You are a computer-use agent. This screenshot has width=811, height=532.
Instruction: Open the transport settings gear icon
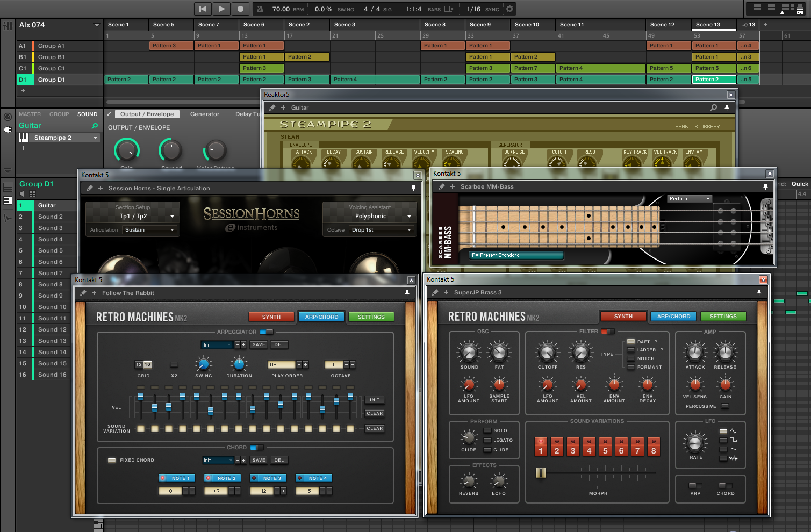click(x=510, y=9)
